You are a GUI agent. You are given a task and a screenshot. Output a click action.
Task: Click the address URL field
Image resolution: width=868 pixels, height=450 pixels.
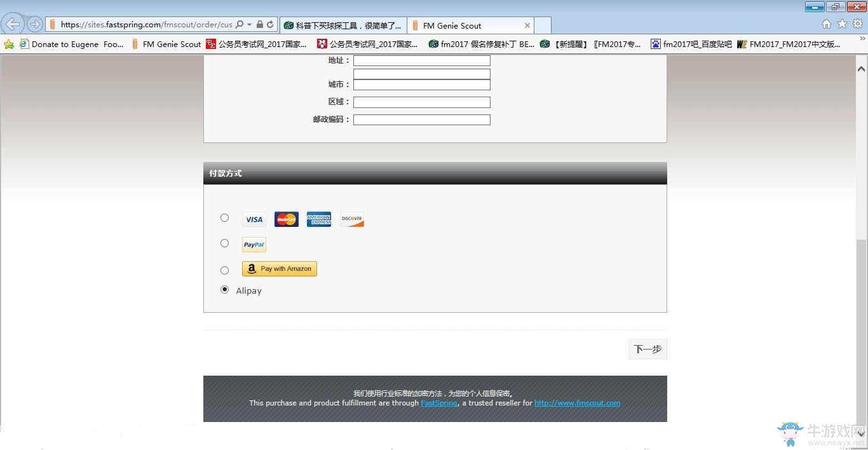click(x=146, y=25)
